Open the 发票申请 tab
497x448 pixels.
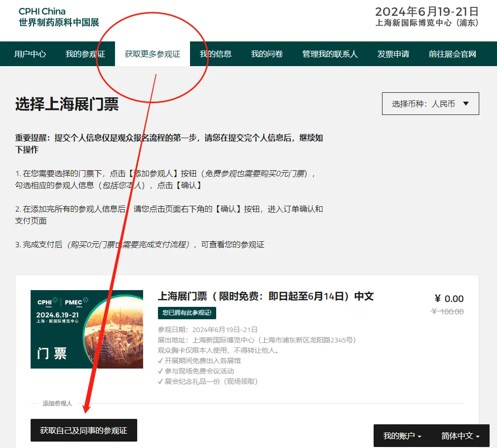[393, 54]
